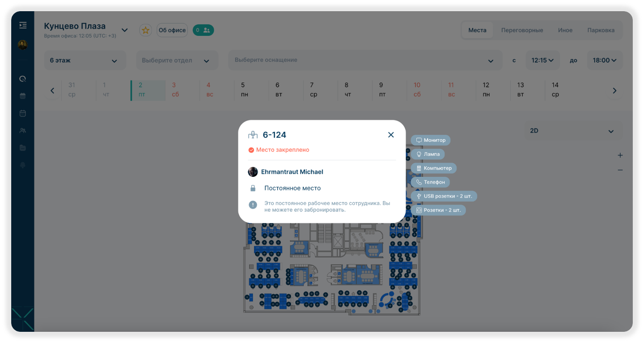The height and width of the screenshot is (343, 644).
Task: Switch to the Переговорные tab
Action: click(522, 30)
